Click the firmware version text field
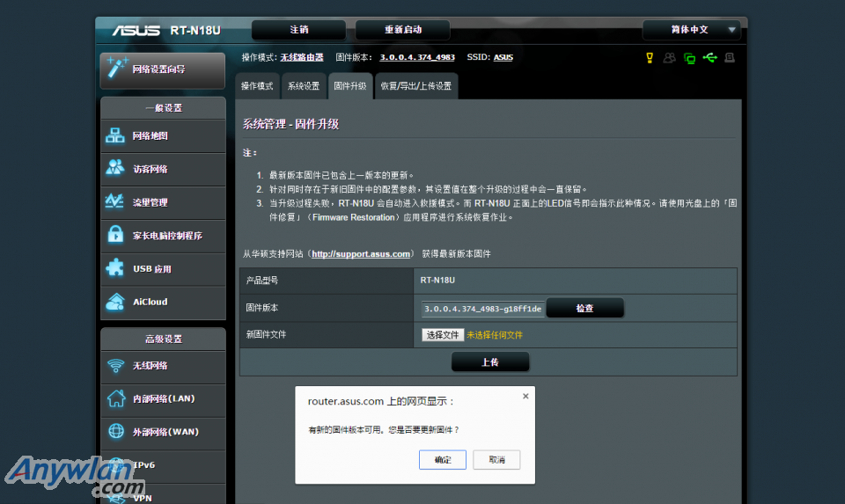Image resolution: width=845 pixels, height=504 pixels. [483, 309]
